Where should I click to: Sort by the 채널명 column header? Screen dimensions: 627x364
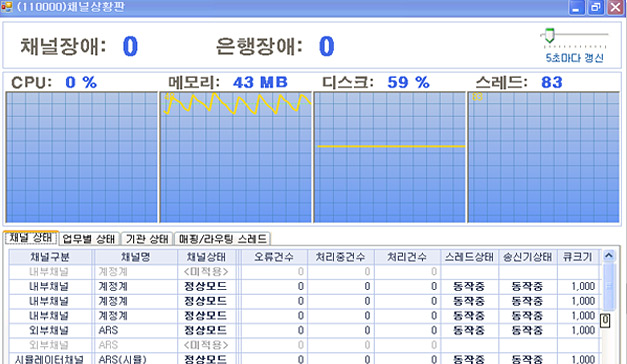[136, 257]
